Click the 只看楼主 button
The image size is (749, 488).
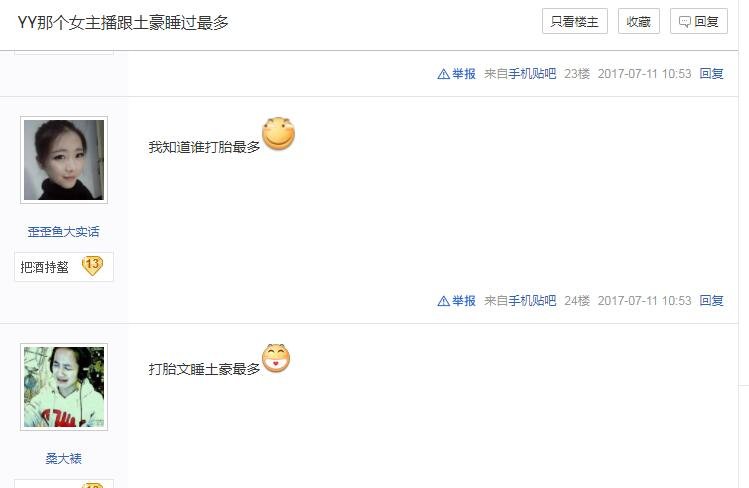575,21
